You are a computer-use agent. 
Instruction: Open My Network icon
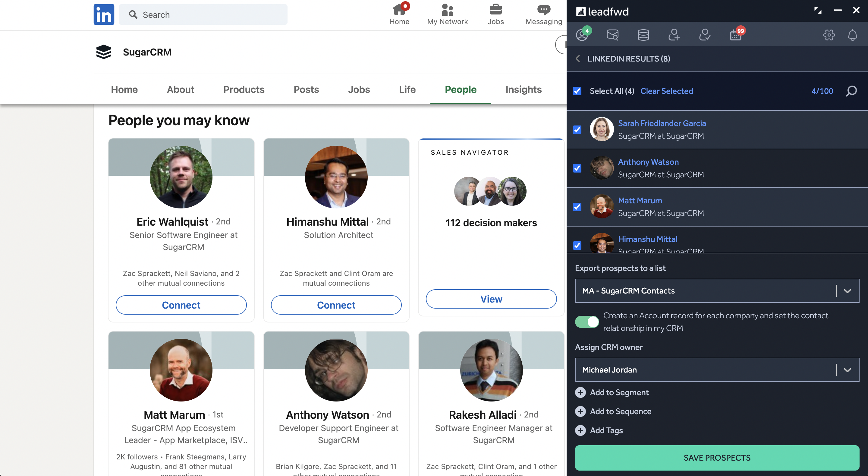click(x=447, y=10)
